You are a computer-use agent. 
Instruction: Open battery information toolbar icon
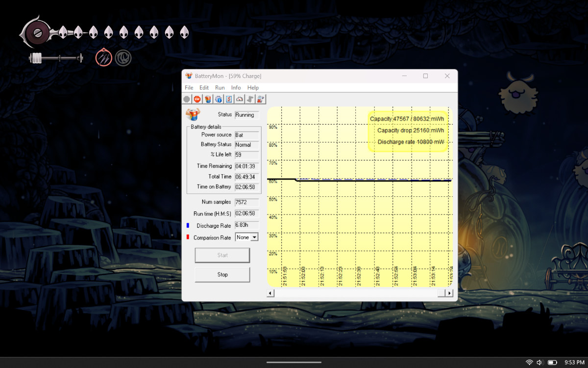click(208, 99)
